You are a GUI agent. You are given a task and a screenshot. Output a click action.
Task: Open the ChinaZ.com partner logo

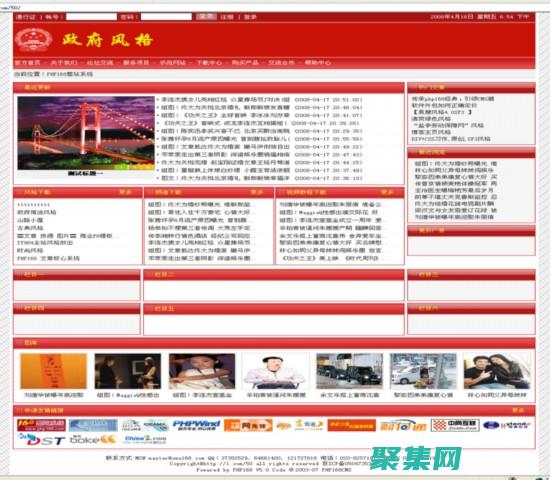click(145, 440)
